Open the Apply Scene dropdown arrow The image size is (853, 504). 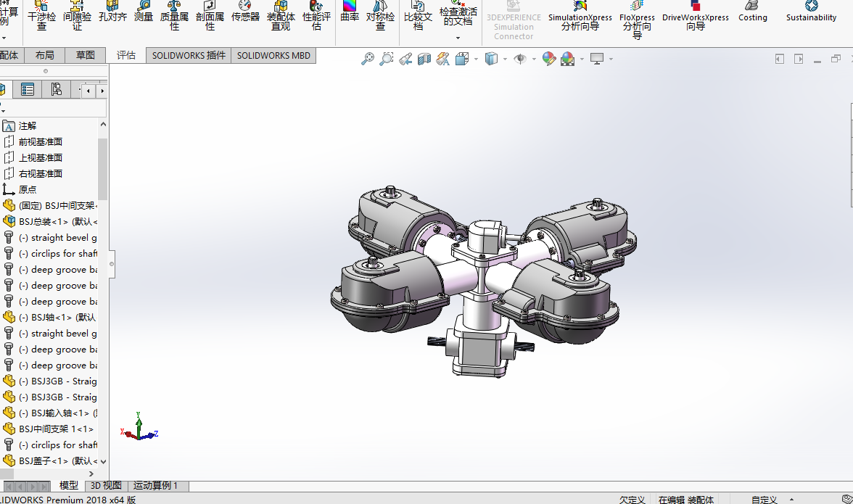(x=582, y=59)
